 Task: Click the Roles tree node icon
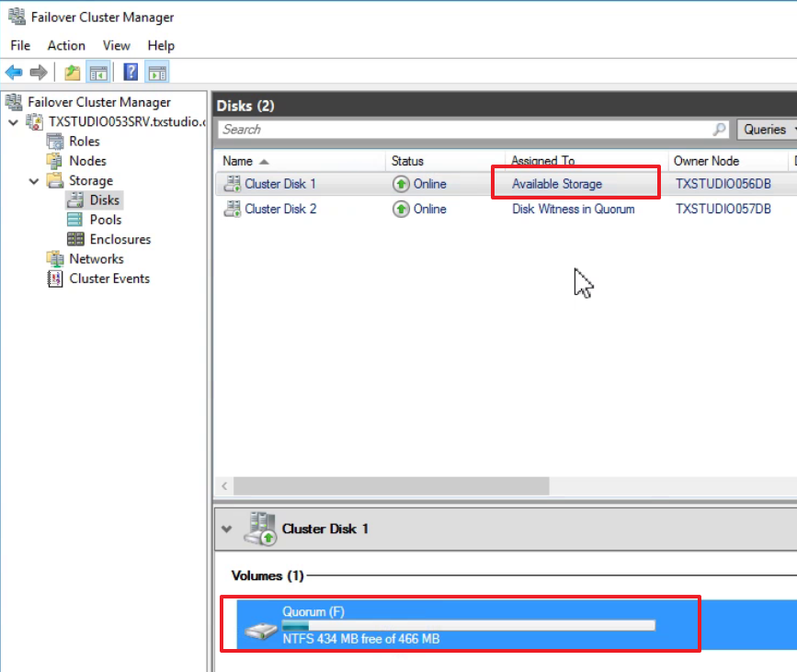coord(55,142)
